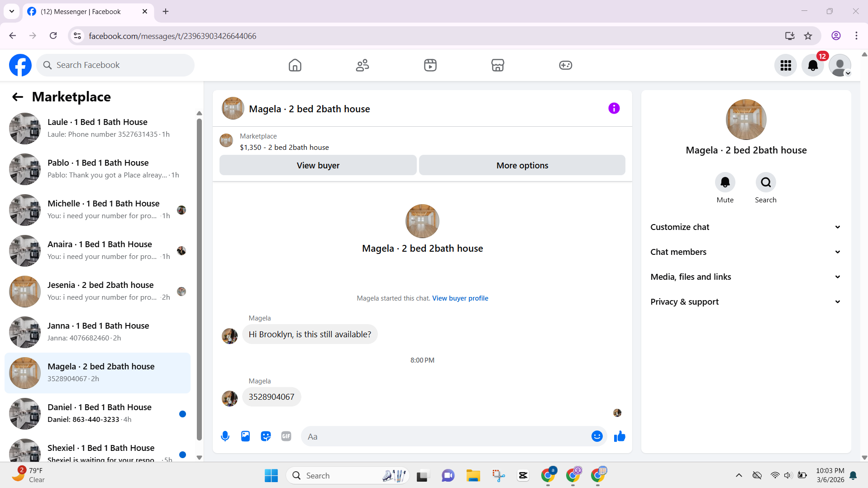Go back using the Marketplace arrow
This screenshot has width=868, height=488.
pyautogui.click(x=18, y=97)
